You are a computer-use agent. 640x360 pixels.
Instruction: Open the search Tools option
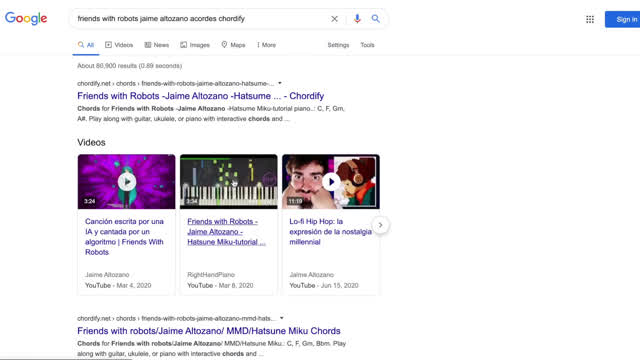367,45
